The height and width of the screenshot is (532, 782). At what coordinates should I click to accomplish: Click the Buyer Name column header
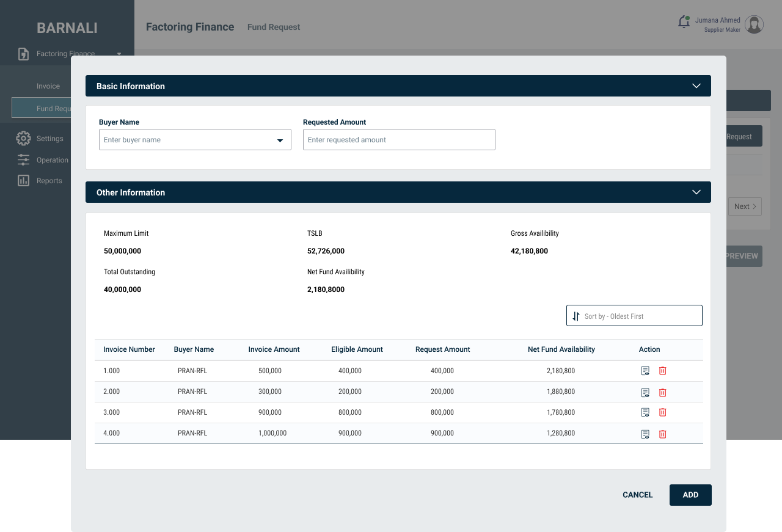pos(194,349)
